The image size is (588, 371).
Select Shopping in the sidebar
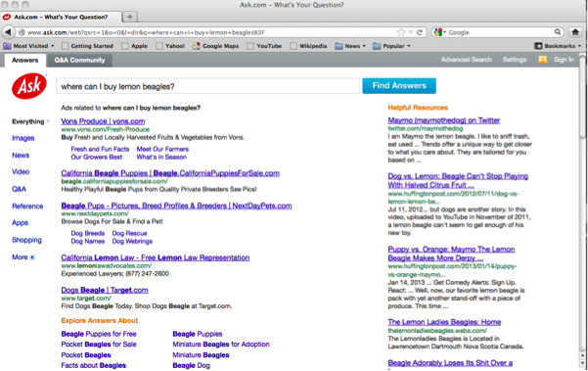click(x=26, y=240)
